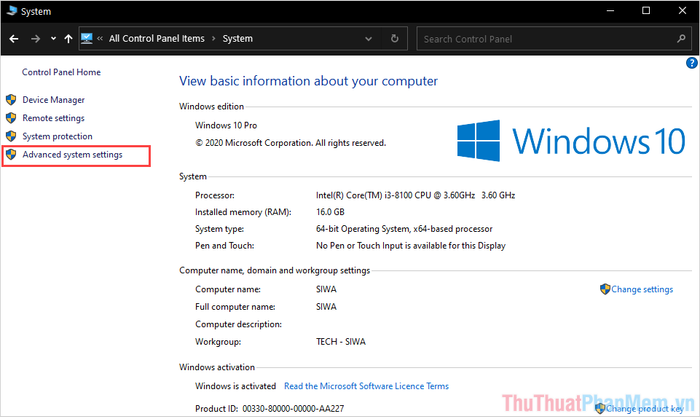Click shield icon next to Change settings

[x=605, y=289]
